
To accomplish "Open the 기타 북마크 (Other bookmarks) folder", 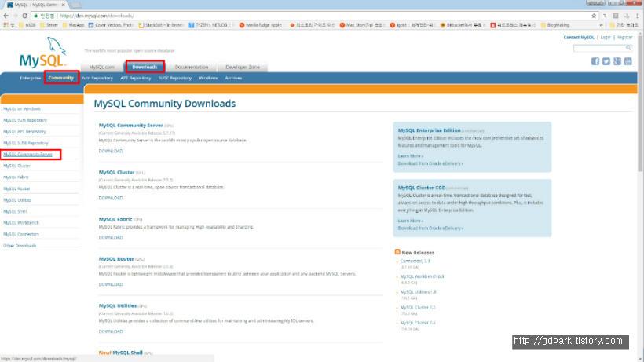I will [624, 25].
